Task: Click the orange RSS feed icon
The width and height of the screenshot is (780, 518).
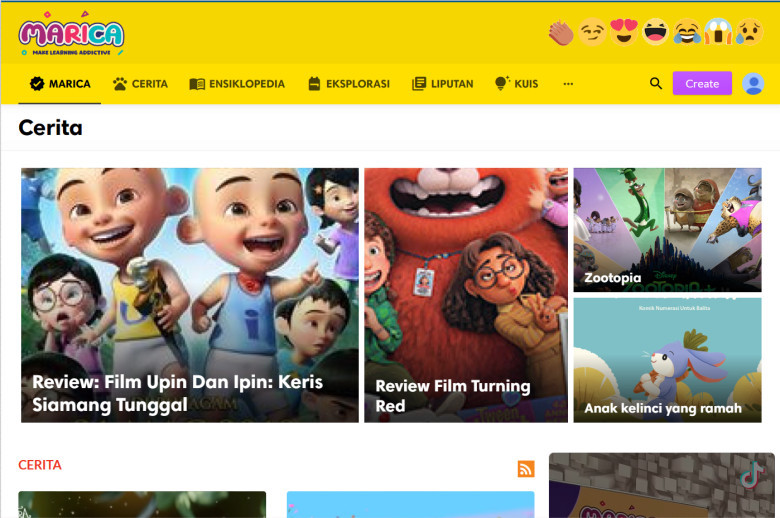Action: 526,469
